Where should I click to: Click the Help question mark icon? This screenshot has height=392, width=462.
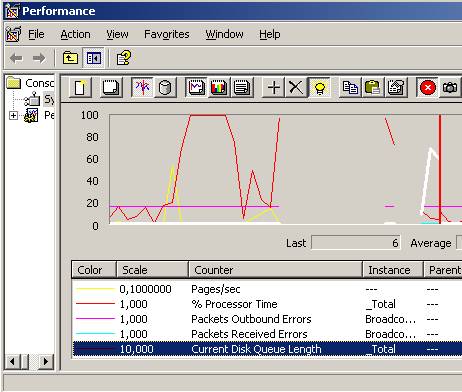pyautogui.click(x=124, y=58)
